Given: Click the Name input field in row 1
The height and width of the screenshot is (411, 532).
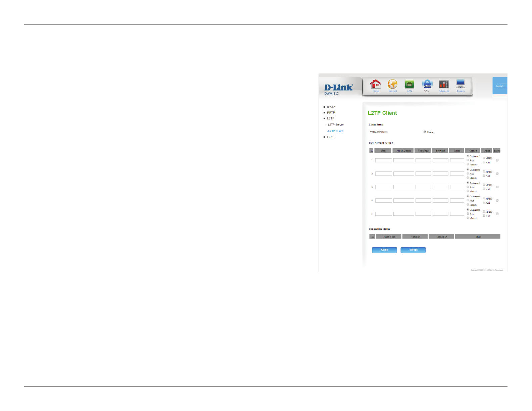Looking at the screenshot, I should pos(383,160).
